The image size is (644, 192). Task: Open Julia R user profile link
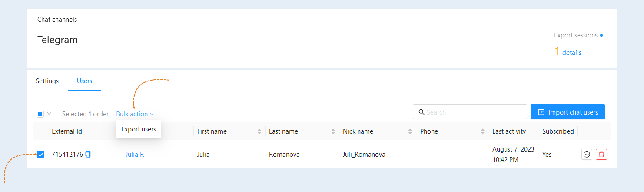(135, 154)
